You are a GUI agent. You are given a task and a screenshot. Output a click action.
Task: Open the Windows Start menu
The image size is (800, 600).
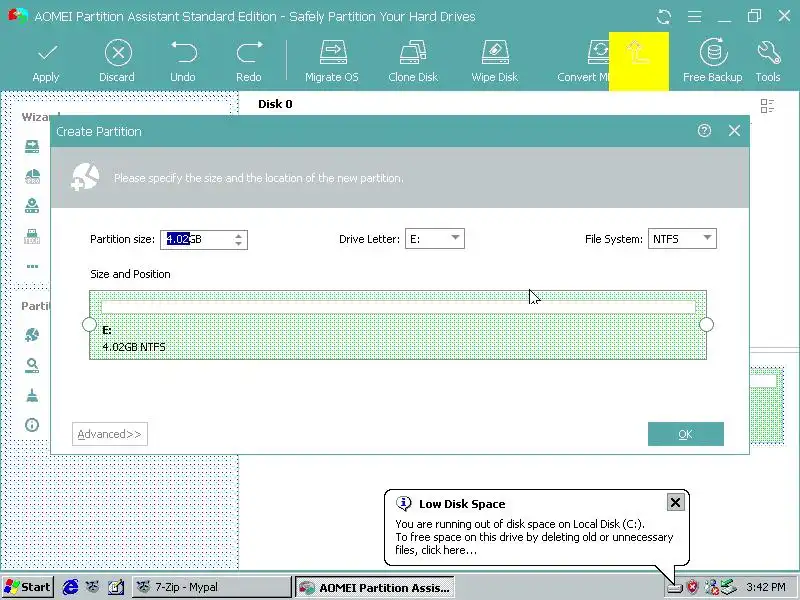pos(28,587)
